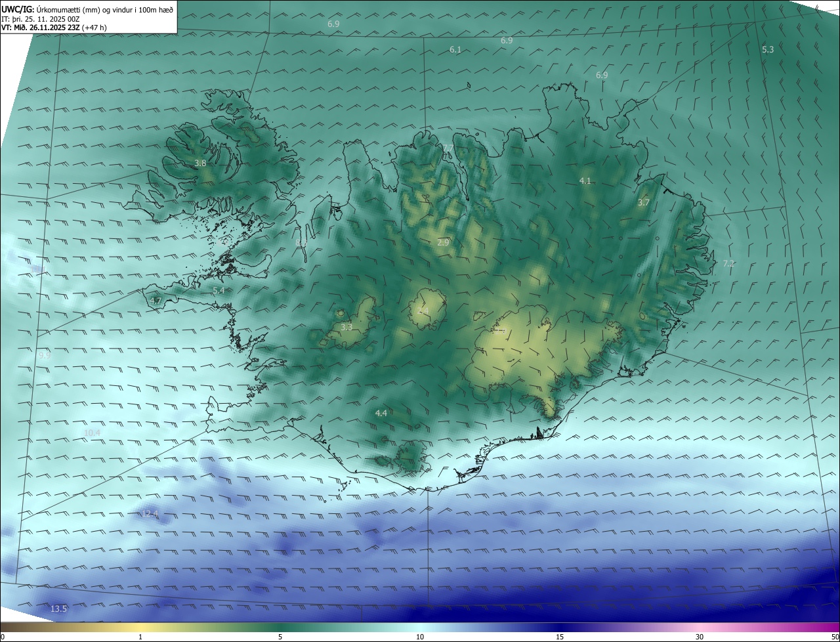This screenshot has height=642, width=840.
Task: Click the 5.3 value on the map
Action: point(768,50)
